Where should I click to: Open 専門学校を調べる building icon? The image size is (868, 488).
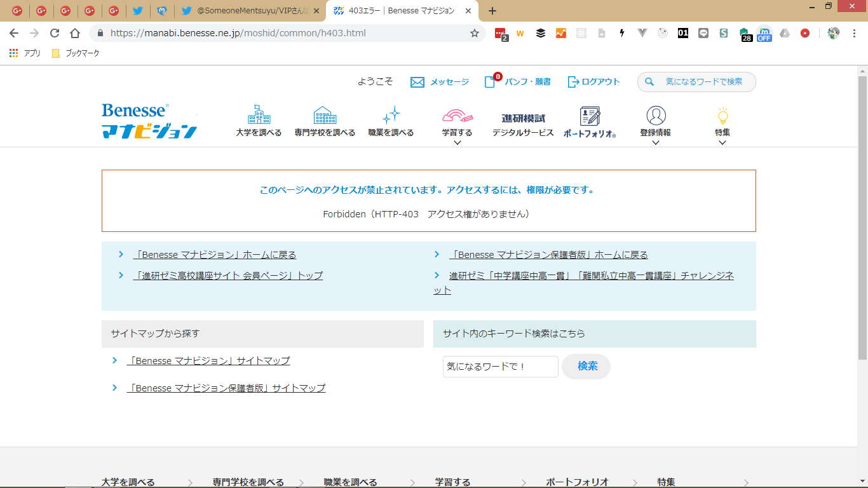pos(325,115)
